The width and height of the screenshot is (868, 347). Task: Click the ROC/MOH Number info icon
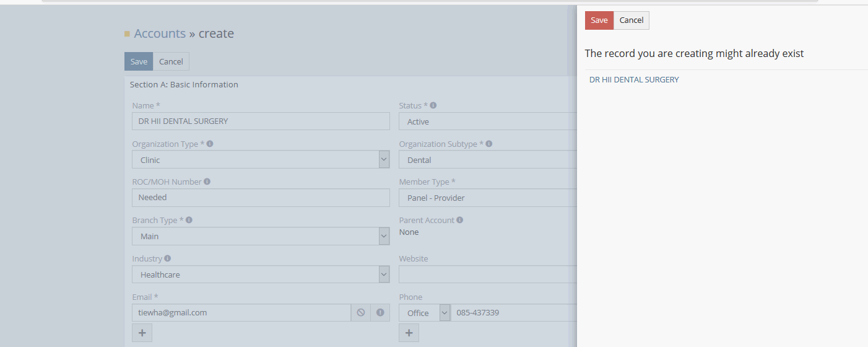point(207,182)
